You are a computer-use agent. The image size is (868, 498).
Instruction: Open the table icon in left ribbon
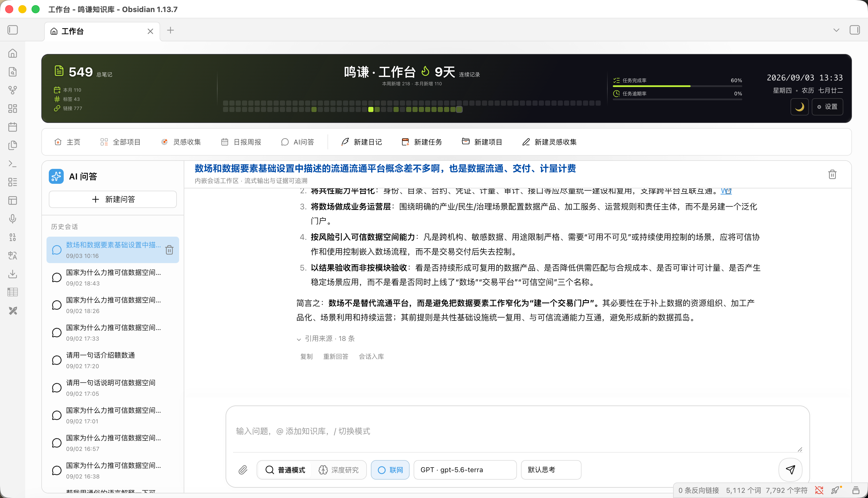13,292
